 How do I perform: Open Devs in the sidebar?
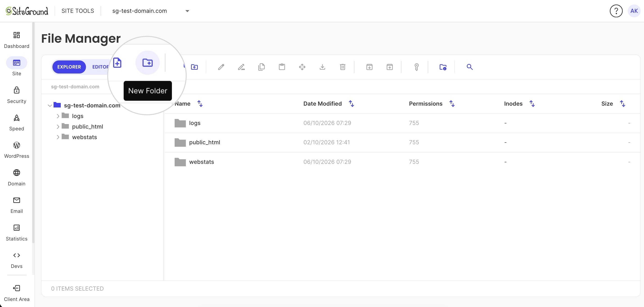pyautogui.click(x=16, y=260)
